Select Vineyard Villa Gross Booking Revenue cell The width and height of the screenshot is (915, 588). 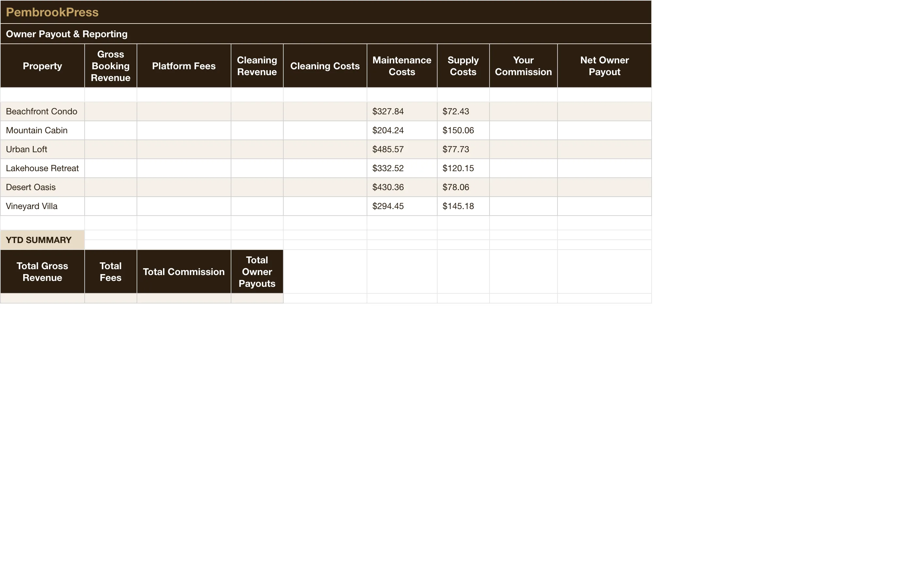(x=111, y=206)
